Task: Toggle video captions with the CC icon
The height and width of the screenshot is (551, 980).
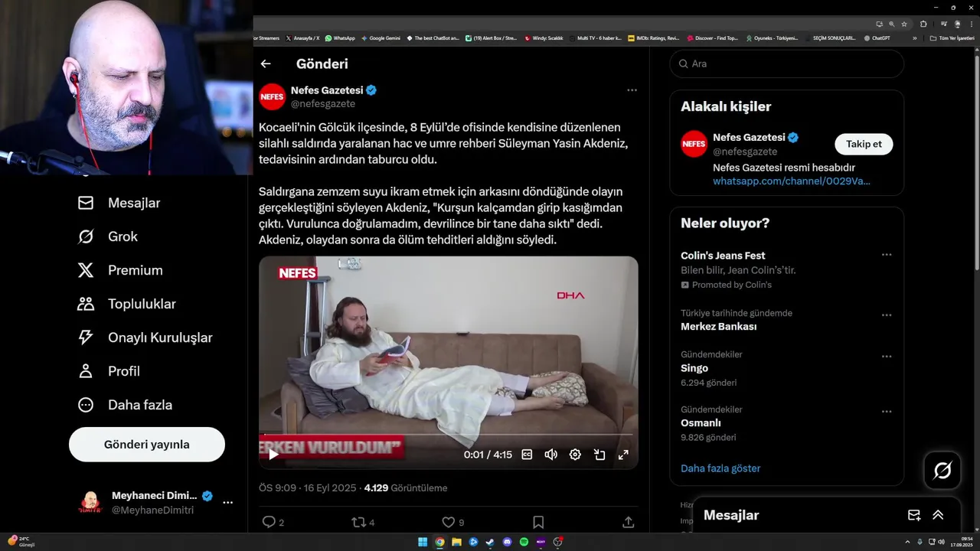Action: point(527,455)
